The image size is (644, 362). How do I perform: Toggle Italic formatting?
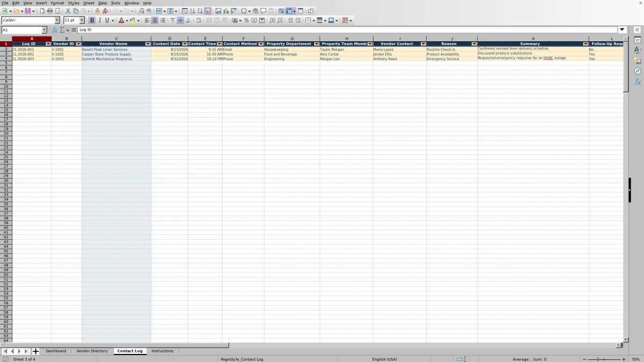click(x=99, y=20)
